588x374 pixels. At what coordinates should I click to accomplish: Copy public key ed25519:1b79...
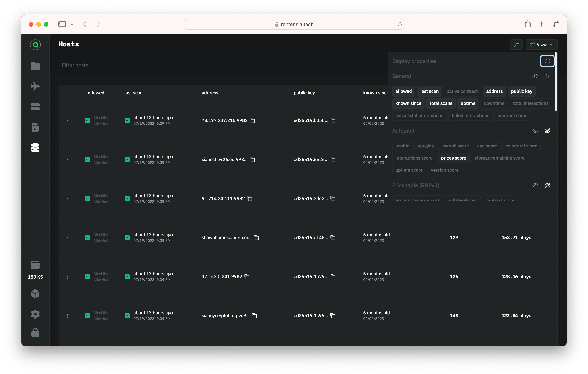coord(333,277)
